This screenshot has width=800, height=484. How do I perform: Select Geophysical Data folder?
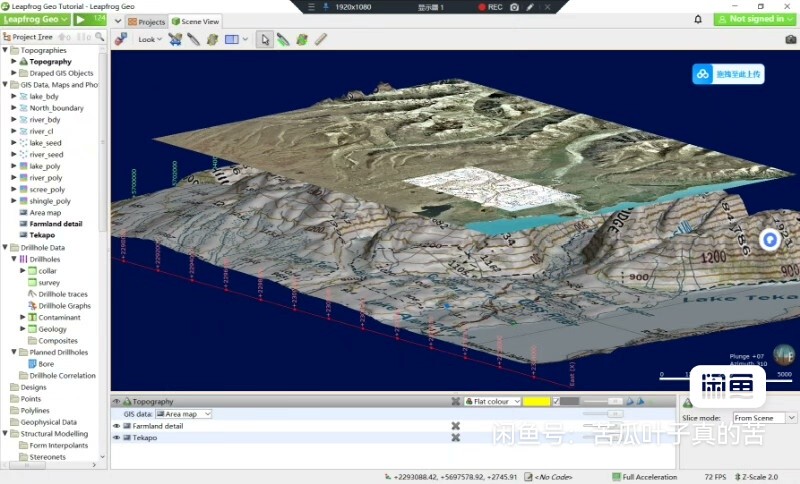tap(48, 422)
